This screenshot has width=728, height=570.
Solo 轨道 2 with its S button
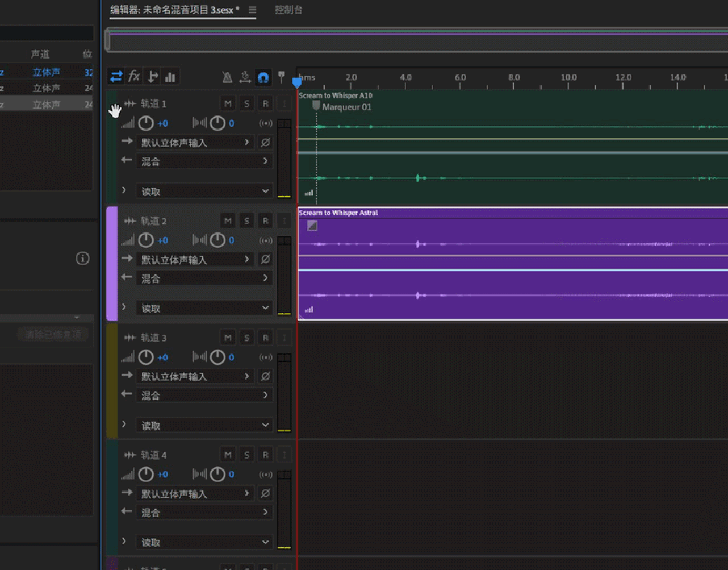pyautogui.click(x=246, y=220)
